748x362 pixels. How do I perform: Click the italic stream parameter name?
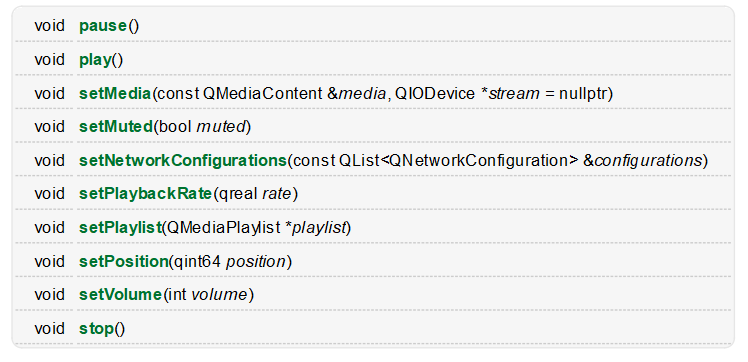[514, 93]
